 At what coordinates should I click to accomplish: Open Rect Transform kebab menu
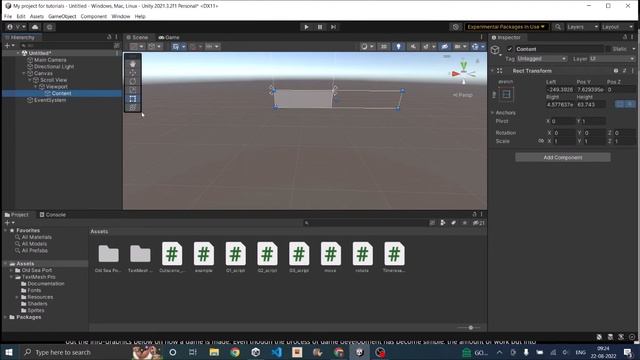[633, 71]
